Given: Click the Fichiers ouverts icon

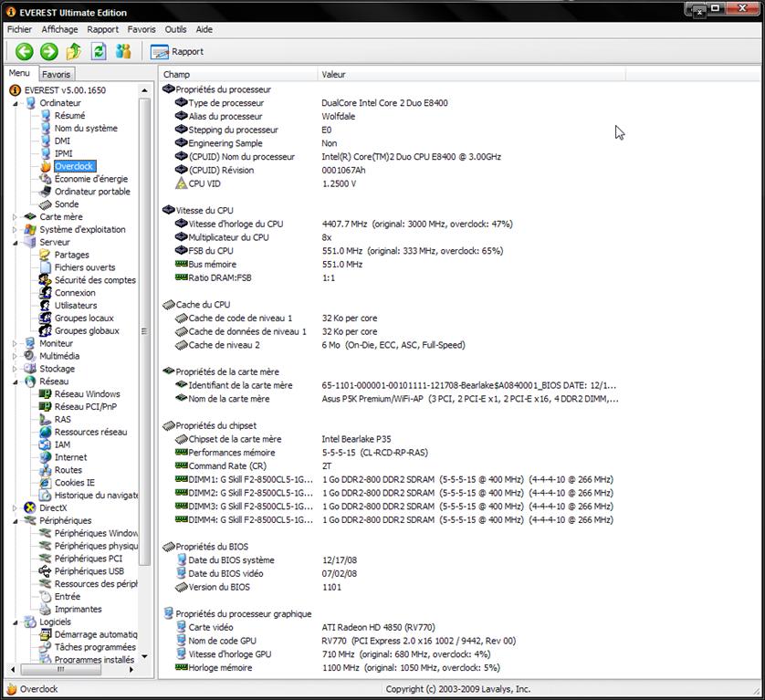Looking at the screenshot, I should tap(46, 267).
